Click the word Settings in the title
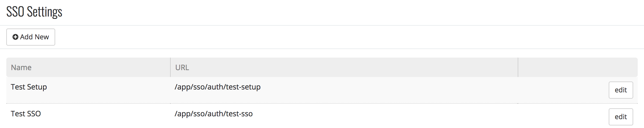The image size is (644, 128). (45, 12)
